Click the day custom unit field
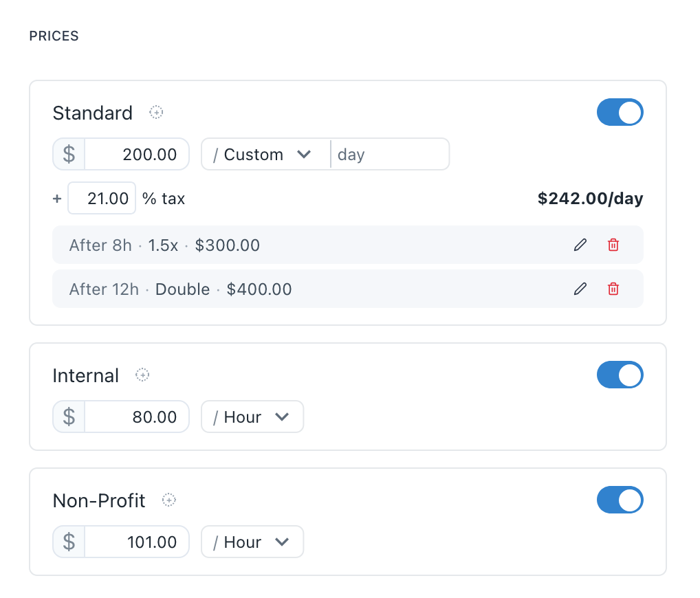This screenshot has height=598, width=700. point(389,154)
